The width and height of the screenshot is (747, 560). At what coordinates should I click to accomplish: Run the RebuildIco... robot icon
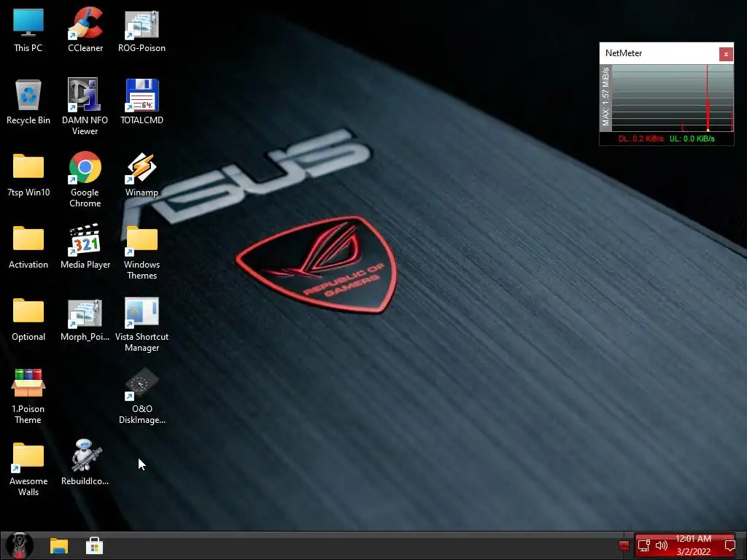[x=85, y=463]
